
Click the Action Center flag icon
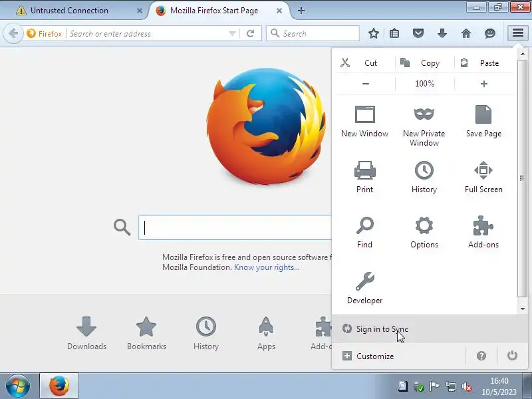435,386
